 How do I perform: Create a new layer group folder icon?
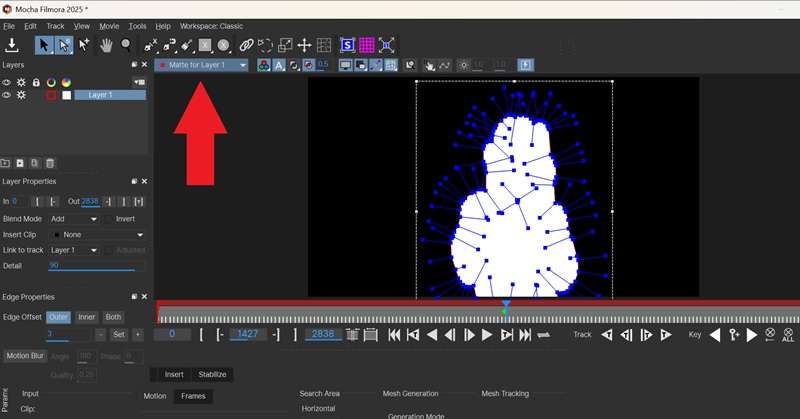coord(5,163)
